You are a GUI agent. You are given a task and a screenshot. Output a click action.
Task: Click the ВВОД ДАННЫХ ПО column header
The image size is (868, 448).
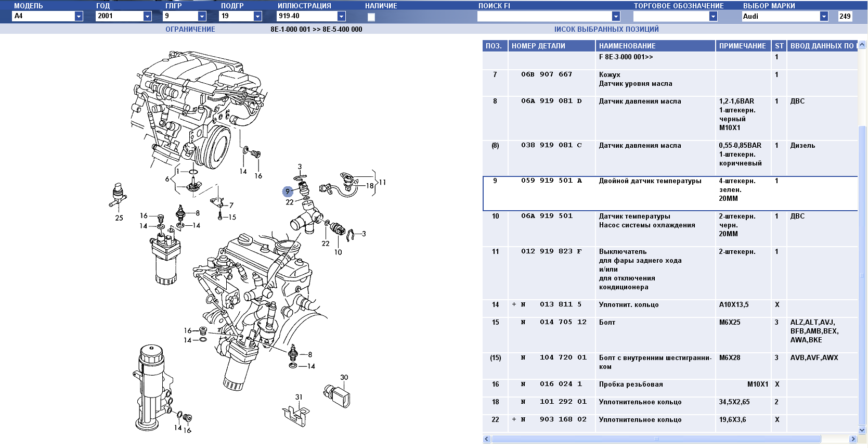pos(822,46)
